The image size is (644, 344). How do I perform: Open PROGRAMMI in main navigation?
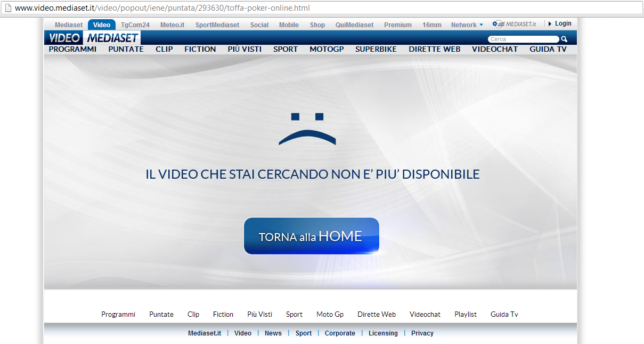[x=72, y=49]
